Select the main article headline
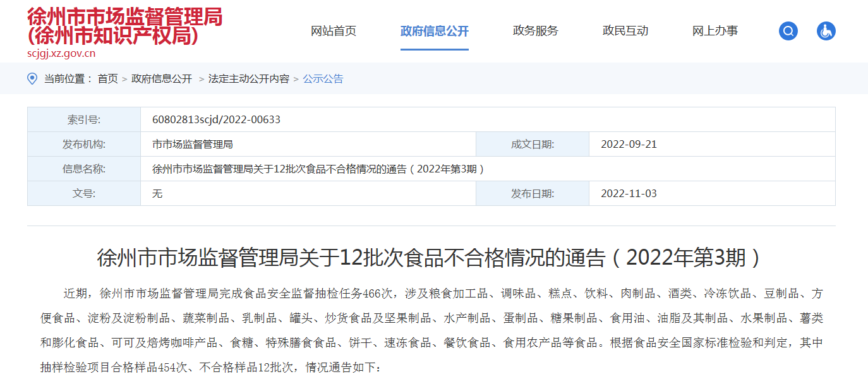868x379 pixels. coord(431,258)
